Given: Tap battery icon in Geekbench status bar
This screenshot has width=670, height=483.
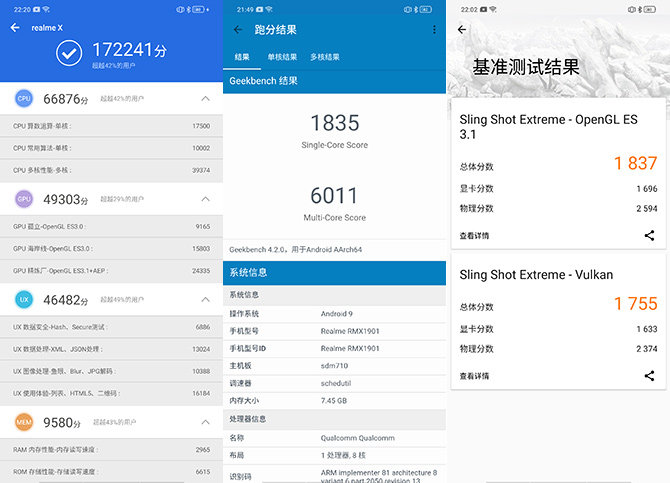Looking at the screenshot, I should 426,9.
